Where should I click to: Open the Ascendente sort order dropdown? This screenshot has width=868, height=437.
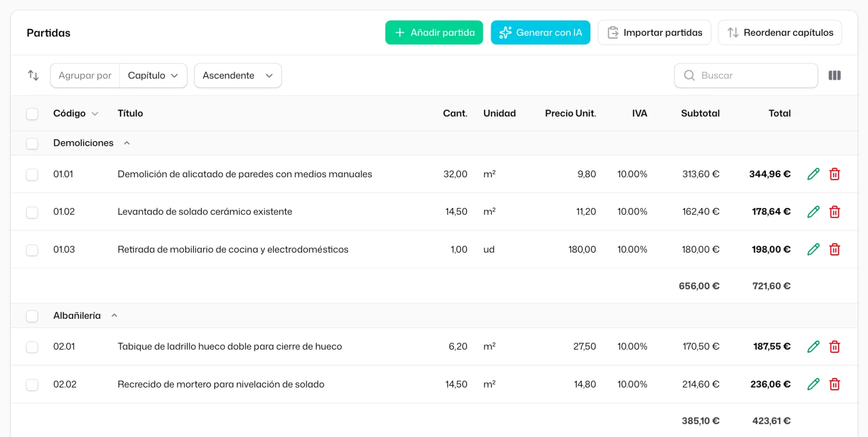pyautogui.click(x=238, y=75)
